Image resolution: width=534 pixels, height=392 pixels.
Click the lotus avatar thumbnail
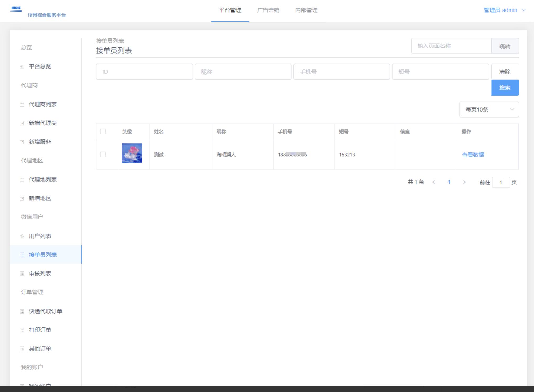pos(132,153)
